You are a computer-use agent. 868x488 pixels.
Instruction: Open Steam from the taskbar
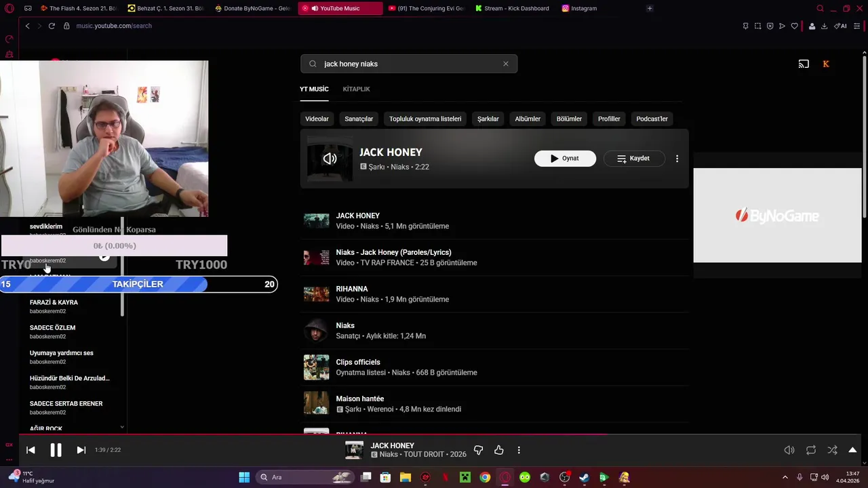(x=584, y=477)
